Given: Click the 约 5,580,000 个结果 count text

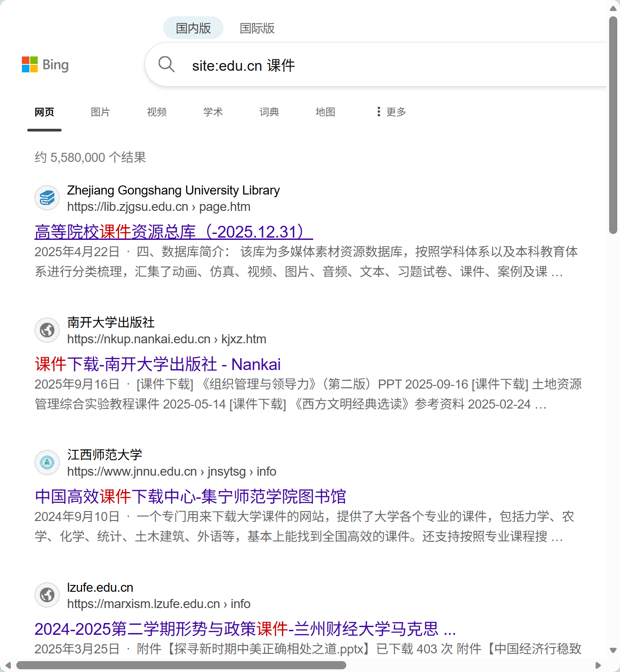Looking at the screenshot, I should pyautogui.click(x=90, y=157).
